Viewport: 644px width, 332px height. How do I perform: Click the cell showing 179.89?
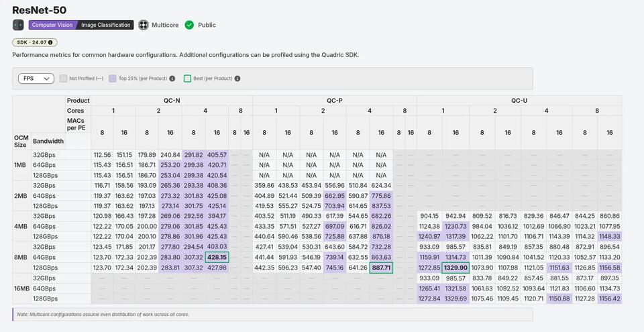coord(147,155)
